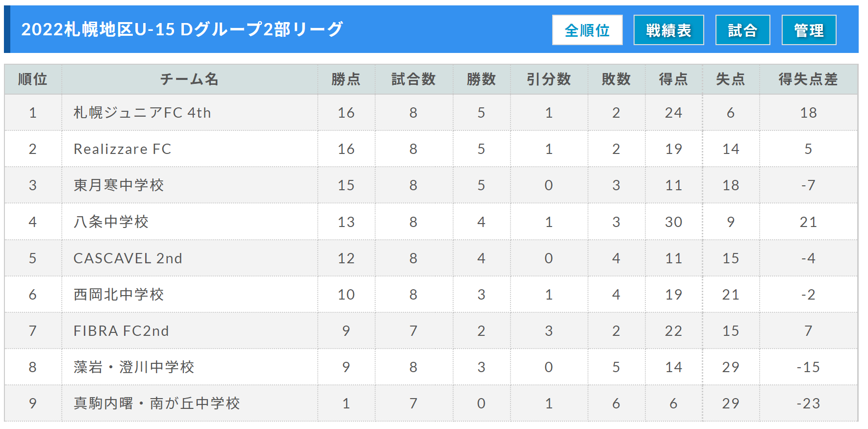Image resolution: width=868 pixels, height=429 pixels.
Task: Click the 管理 button
Action: tap(809, 30)
